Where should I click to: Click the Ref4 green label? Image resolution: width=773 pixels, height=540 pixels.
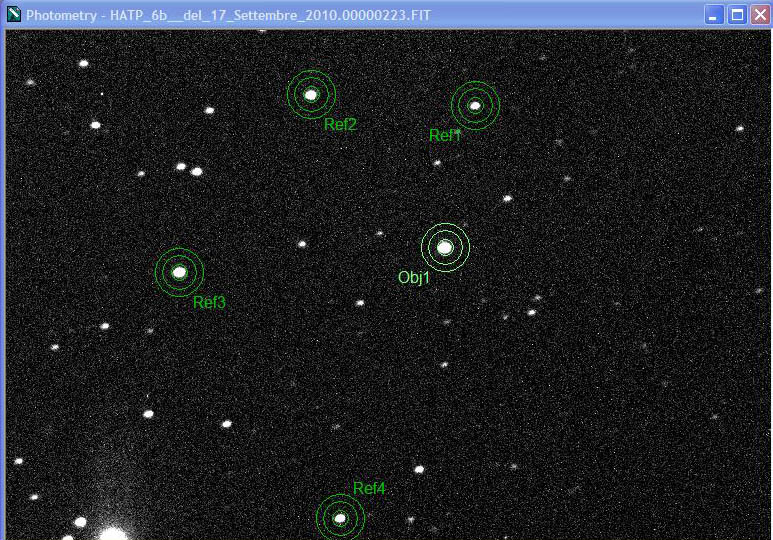coord(369,488)
